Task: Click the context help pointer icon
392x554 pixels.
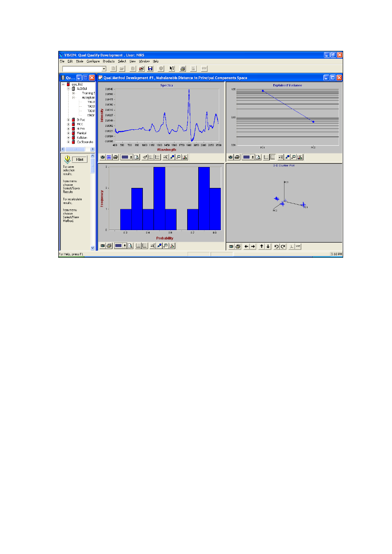Action: 172,69
